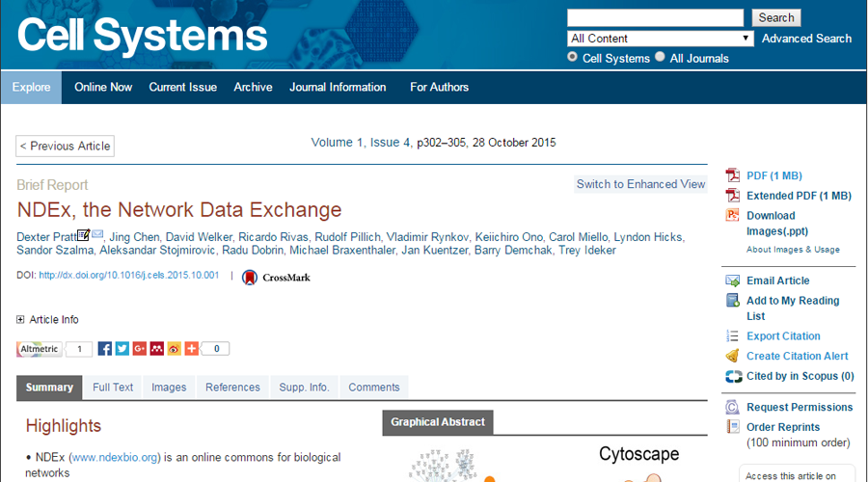Click the About Images & Usage link
The width and height of the screenshot is (868, 482).
[793, 250]
